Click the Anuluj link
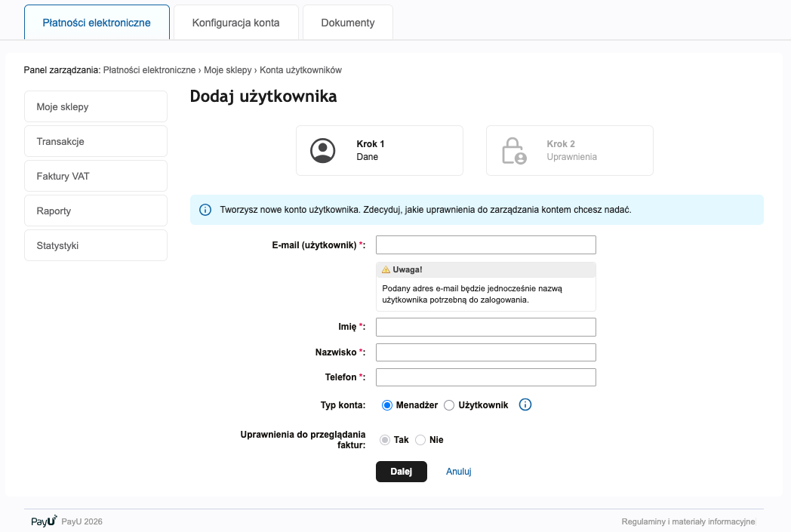 point(458,471)
